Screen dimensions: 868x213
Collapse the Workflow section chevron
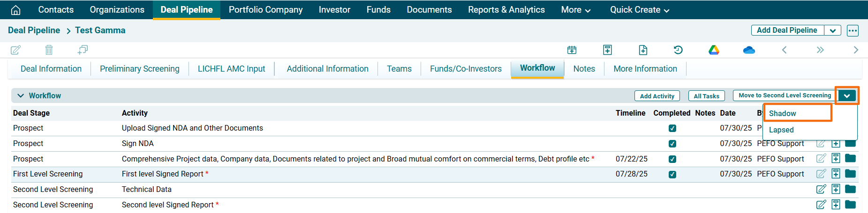[21, 95]
